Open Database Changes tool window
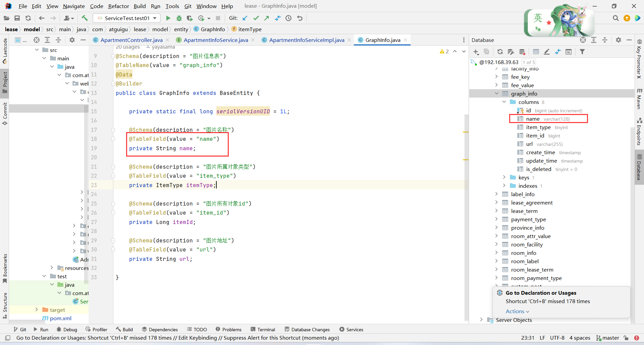 (x=307, y=330)
